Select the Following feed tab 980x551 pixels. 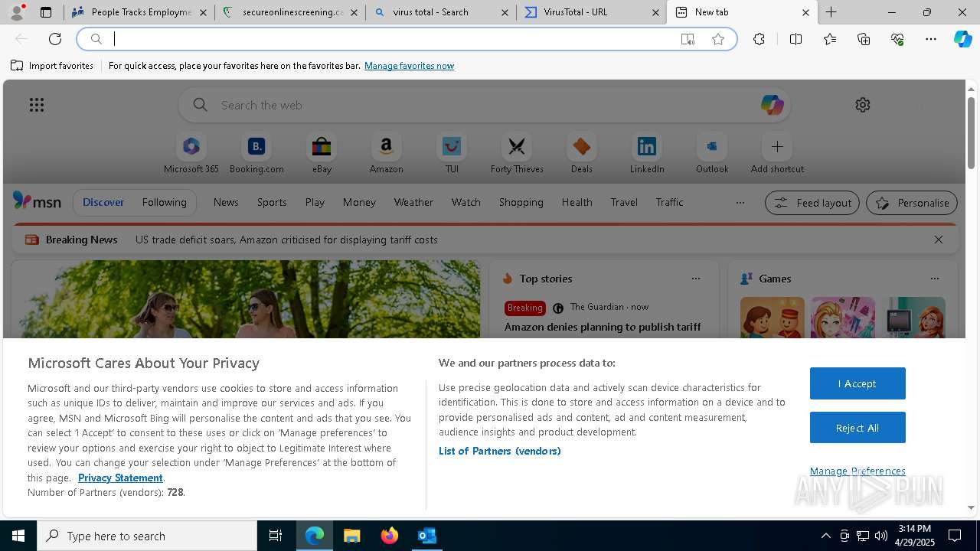164,202
